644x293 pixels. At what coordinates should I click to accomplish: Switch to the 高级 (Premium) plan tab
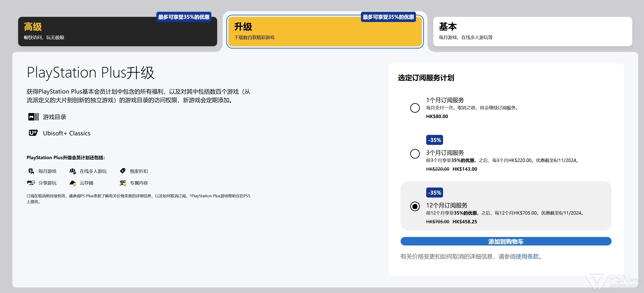pos(118,32)
